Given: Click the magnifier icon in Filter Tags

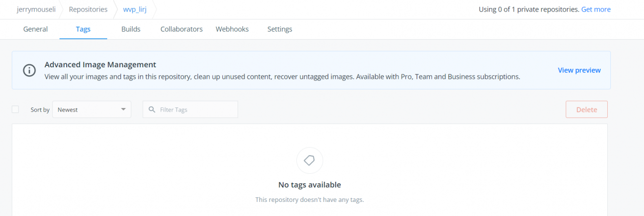Looking at the screenshot, I should [151, 110].
